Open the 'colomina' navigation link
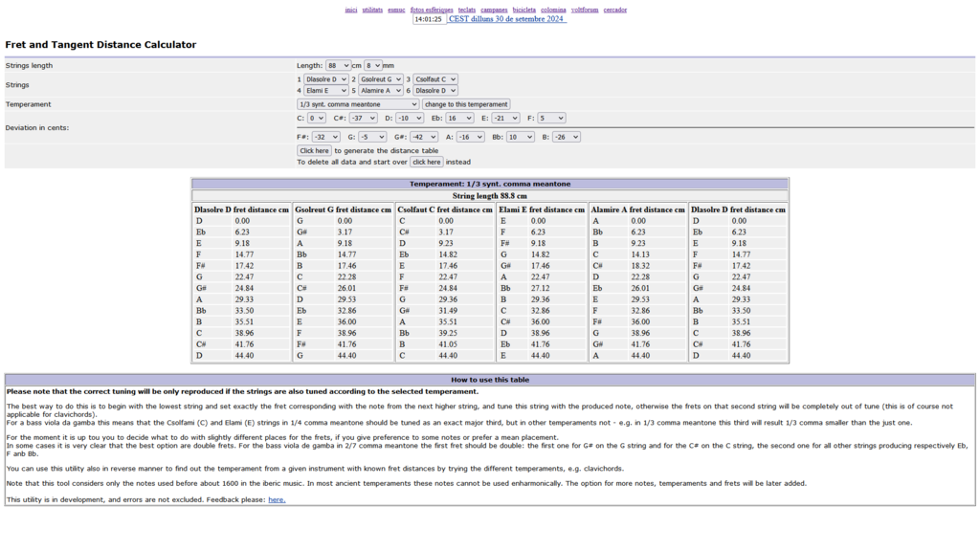980x551 pixels. pyautogui.click(x=553, y=10)
